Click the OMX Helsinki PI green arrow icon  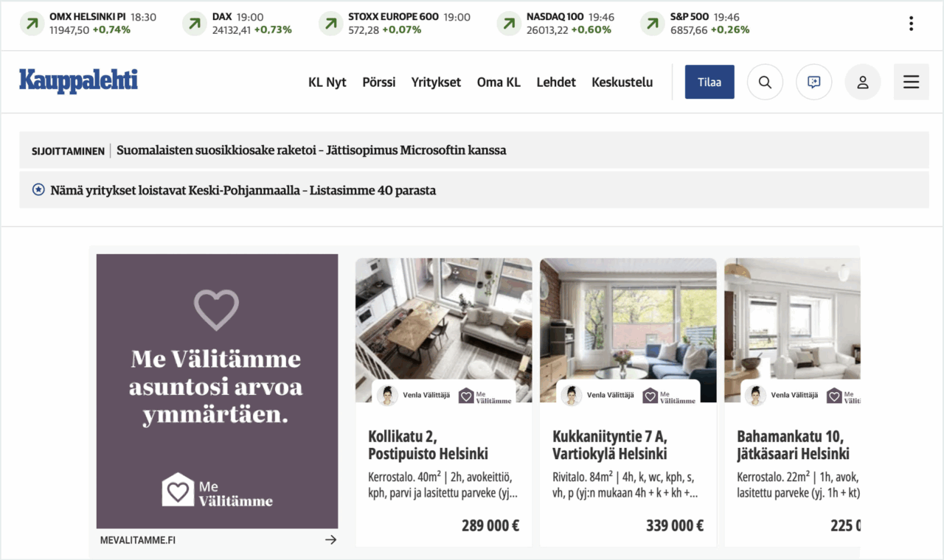click(32, 24)
